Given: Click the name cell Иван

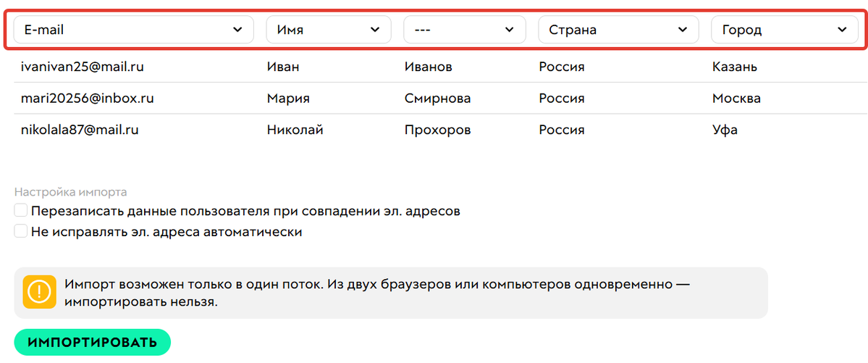Looking at the screenshot, I should click(283, 67).
